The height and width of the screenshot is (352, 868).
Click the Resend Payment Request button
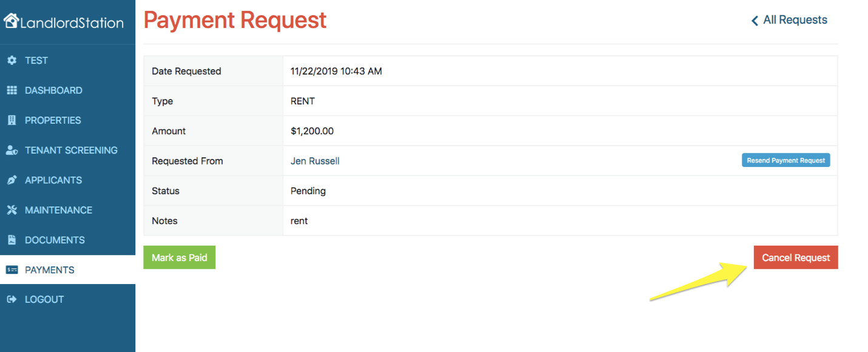[786, 160]
